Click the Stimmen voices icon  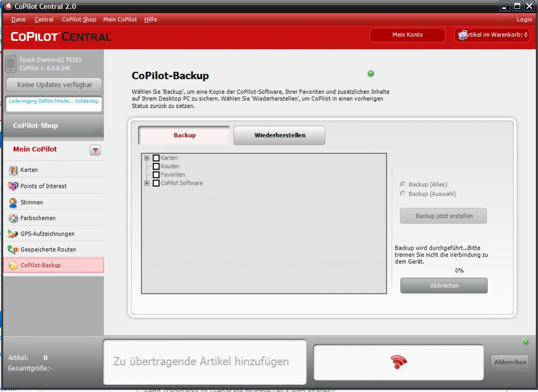[x=13, y=203]
